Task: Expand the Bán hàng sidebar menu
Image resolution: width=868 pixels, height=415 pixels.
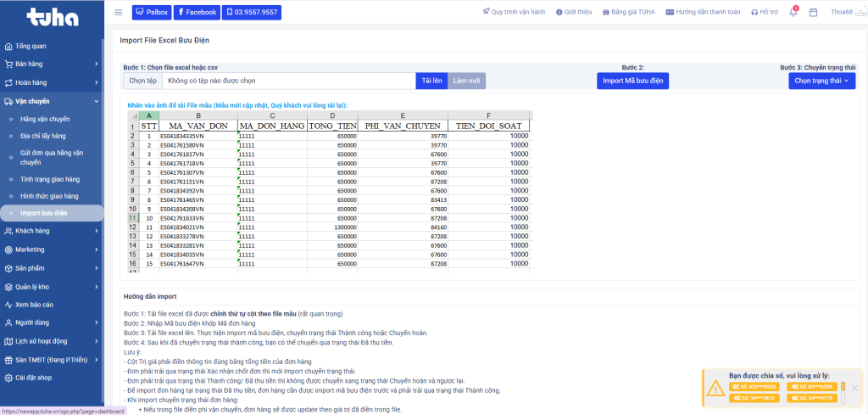Action: 51,64
